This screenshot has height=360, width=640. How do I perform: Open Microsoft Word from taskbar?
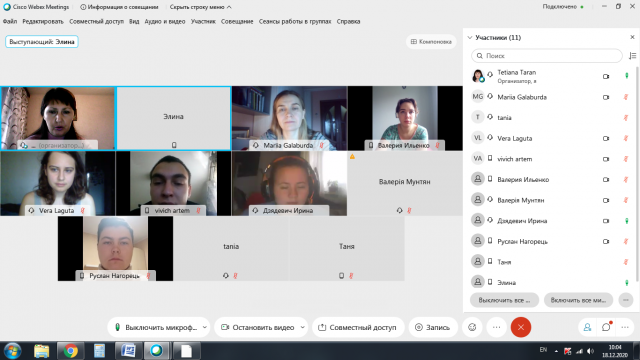pos(128,351)
